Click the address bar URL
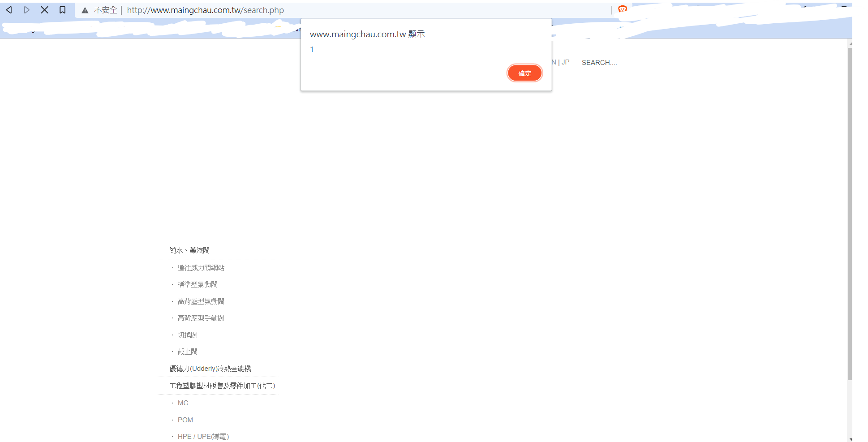 pos(205,10)
